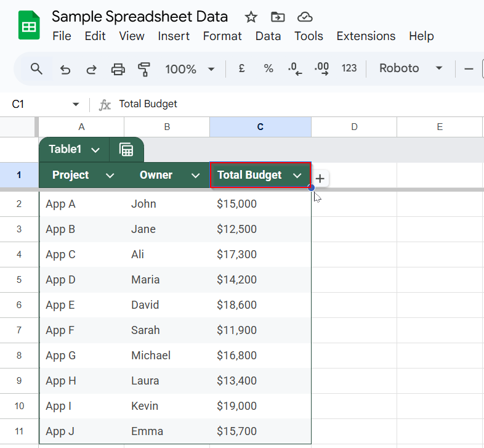
Task: Select cell containing $13,400
Action: tap(260, 381)
